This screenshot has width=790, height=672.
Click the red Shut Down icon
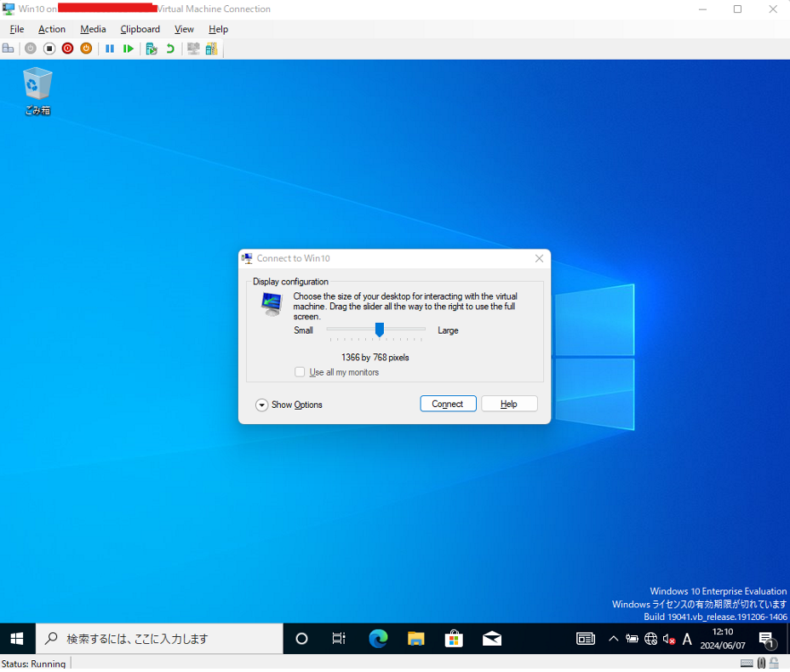[x=67, y=49]
